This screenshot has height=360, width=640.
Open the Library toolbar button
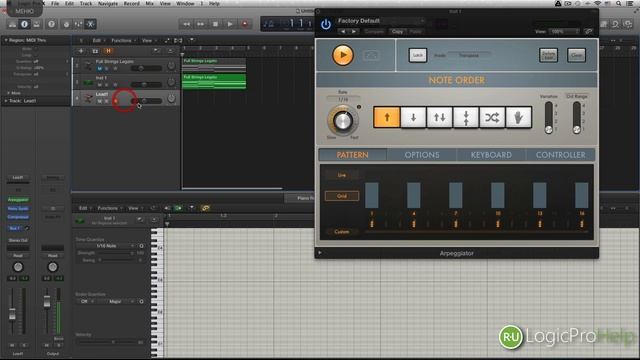(x=13, y=24)
